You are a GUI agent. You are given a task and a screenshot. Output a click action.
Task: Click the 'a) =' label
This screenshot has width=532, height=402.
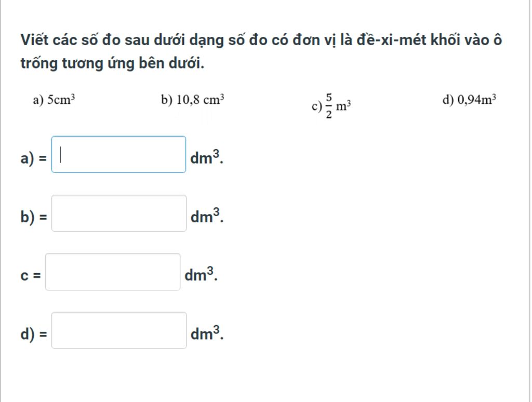point(33,158)
